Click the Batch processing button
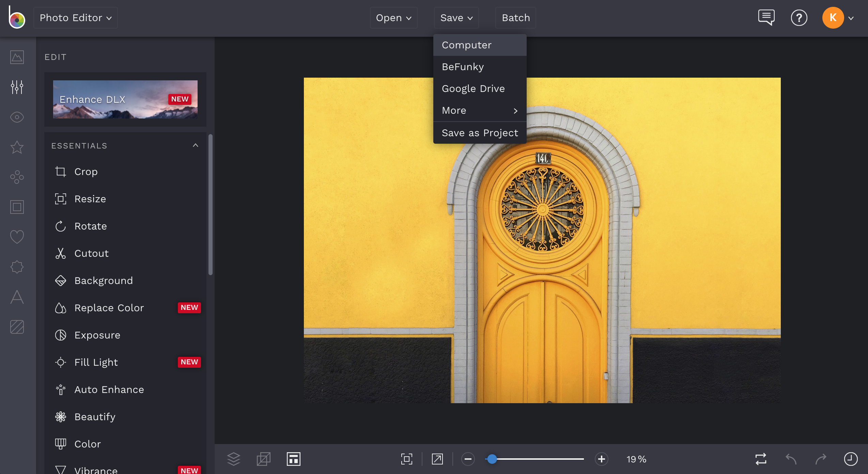Image resolution: width=868 pixels, height=474 pixels. 515,17
